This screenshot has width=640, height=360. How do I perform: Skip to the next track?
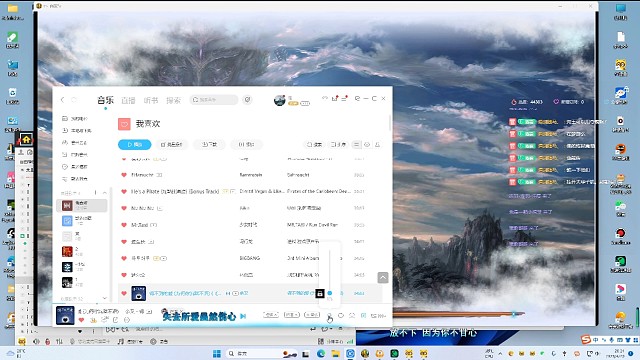coord(243,316)
